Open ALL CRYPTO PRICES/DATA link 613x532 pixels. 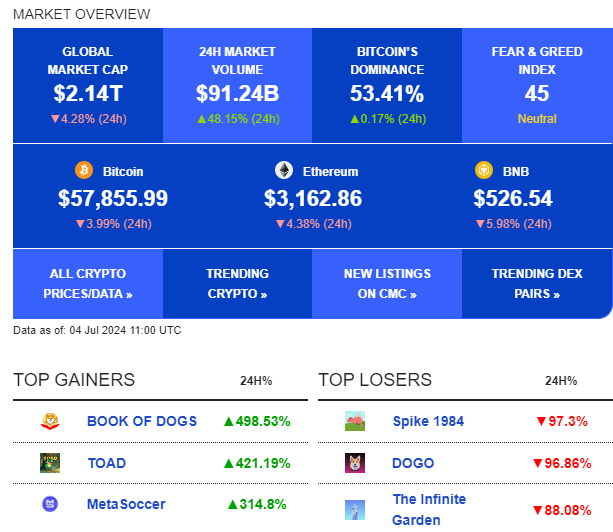[88, 283]
